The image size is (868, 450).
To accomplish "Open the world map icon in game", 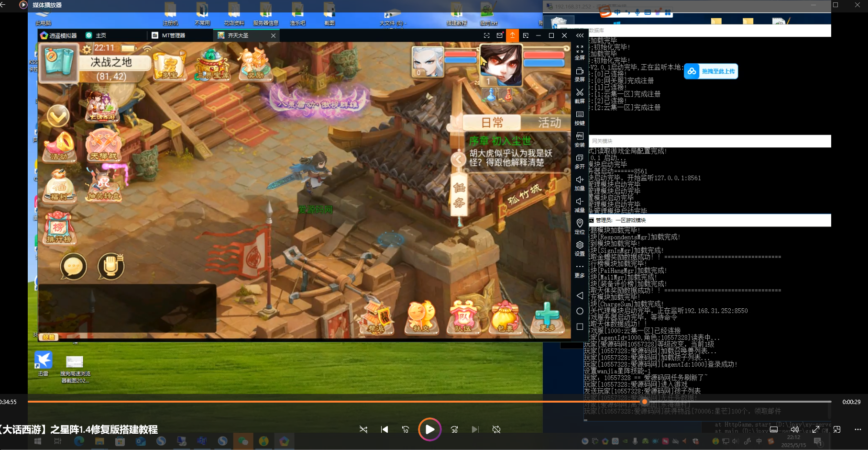I will coord(58,63).
